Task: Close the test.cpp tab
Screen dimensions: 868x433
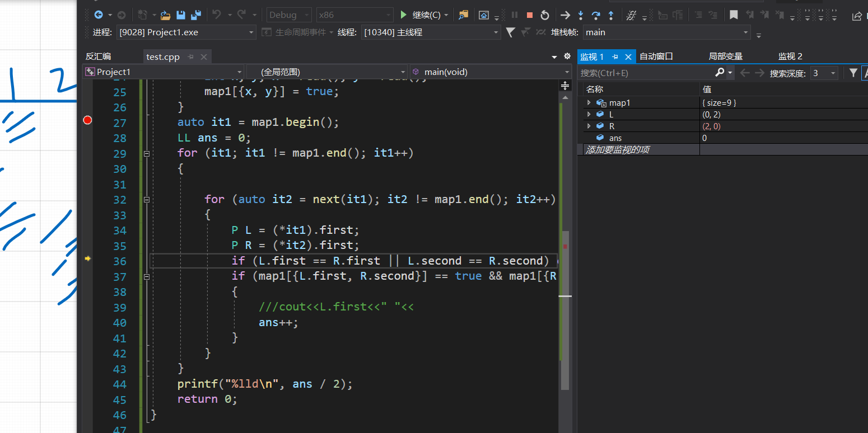Action: (203, 57)
